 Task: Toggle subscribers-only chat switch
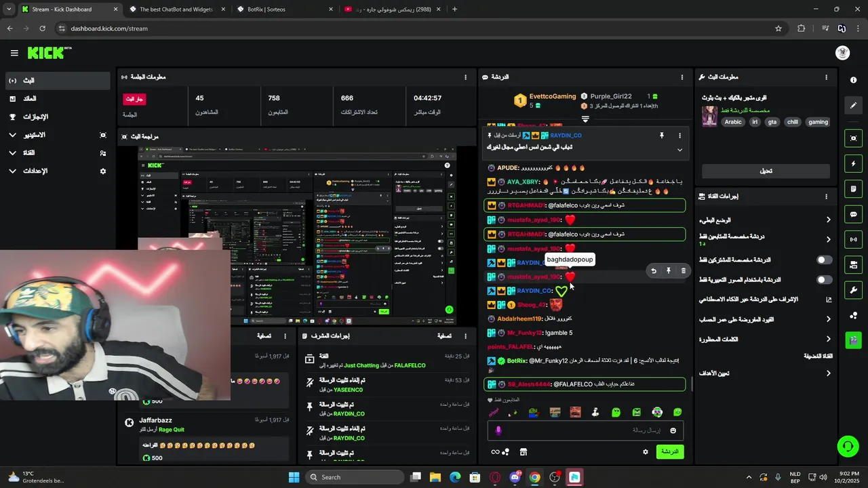tap(824, 260)
